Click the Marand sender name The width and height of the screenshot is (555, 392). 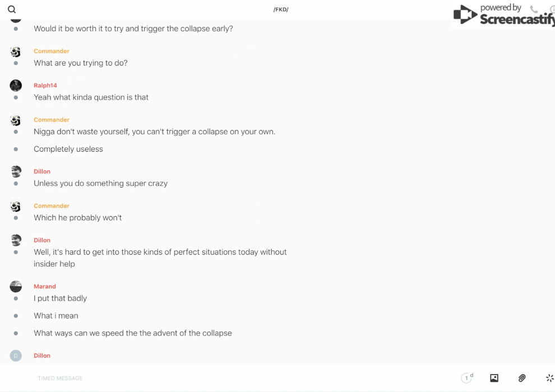[x=45, y=287]
